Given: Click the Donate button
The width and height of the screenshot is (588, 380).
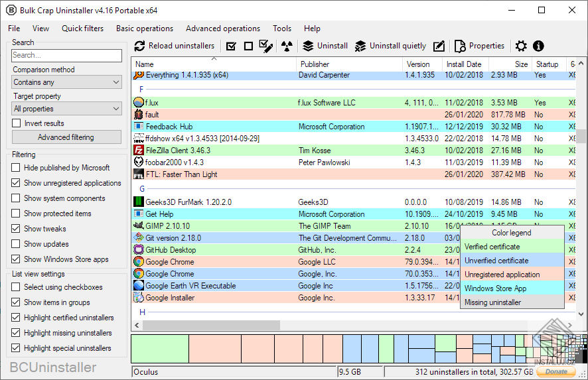Looking at the screenshot, I should click(x=556, y=372).
